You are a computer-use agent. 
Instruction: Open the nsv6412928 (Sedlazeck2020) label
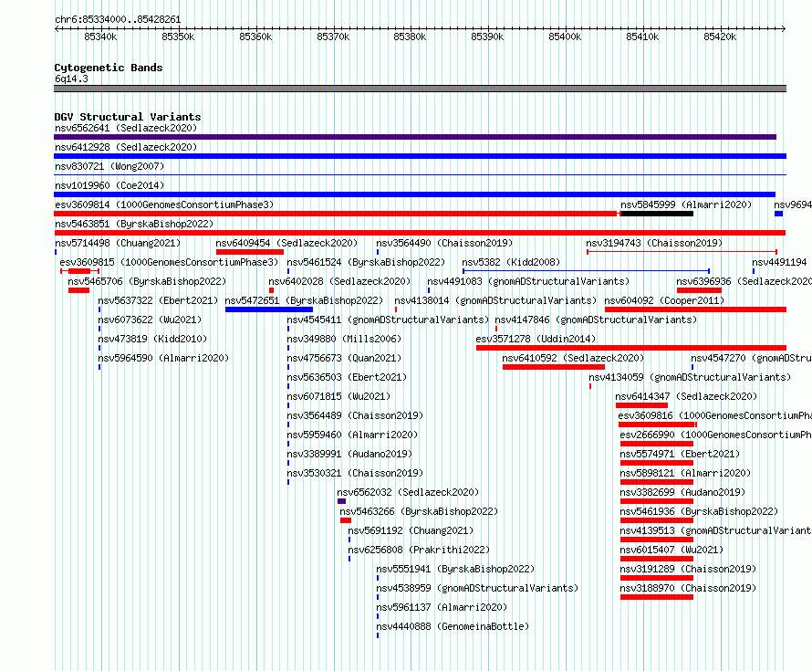[x=126, y=147]
